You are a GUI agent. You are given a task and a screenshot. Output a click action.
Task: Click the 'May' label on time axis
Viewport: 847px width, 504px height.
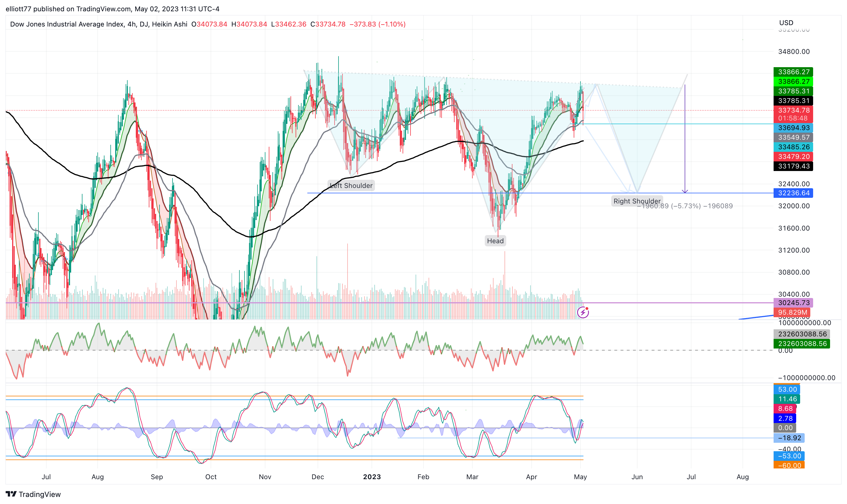580,477
